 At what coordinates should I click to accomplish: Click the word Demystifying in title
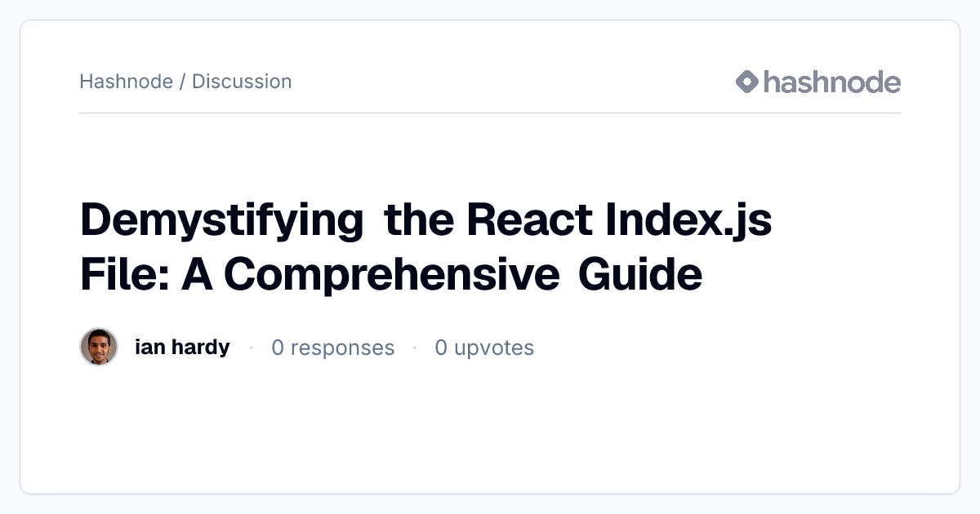[x=222, y=220]
